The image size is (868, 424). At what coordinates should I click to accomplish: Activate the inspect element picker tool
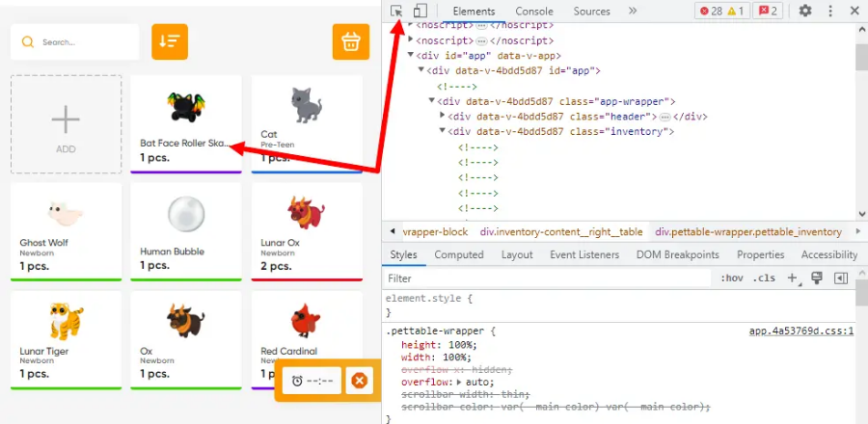click(397, 11)
